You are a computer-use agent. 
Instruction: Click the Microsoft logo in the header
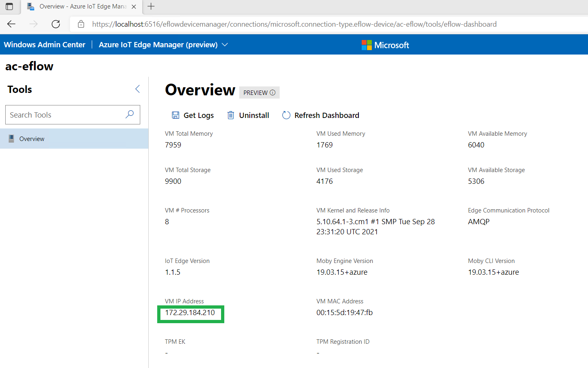click(385, 45)
